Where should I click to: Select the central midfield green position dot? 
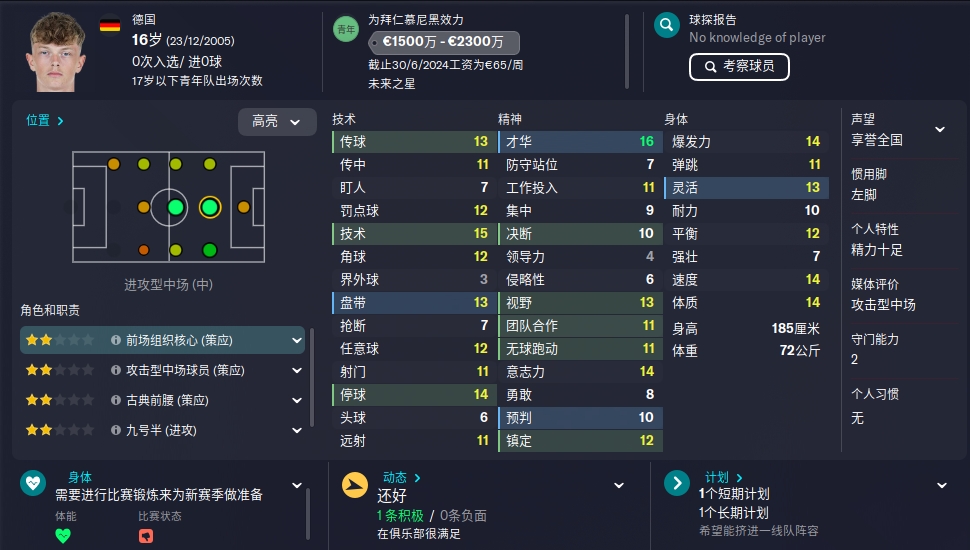tap(176, 207)
